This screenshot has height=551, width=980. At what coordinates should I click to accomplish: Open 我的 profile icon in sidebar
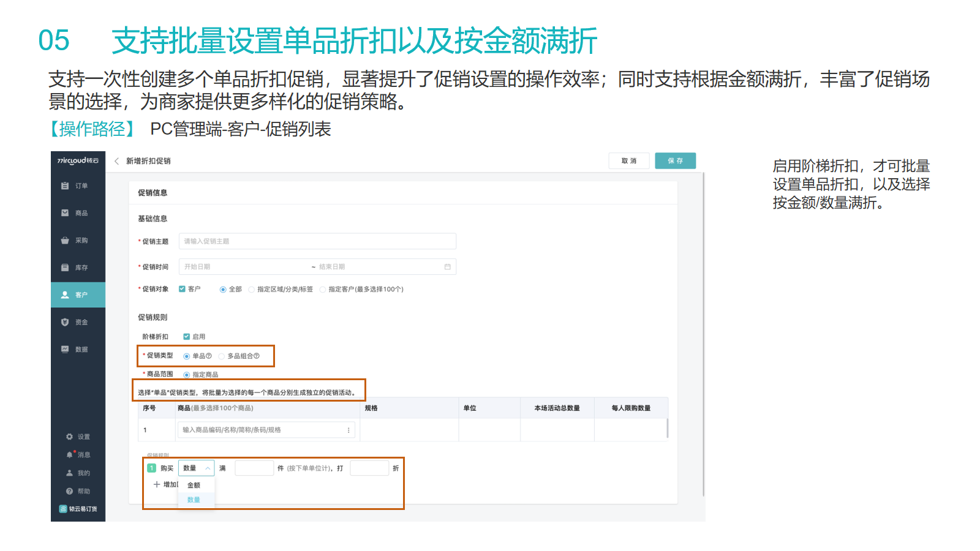click(x=69, y=473)
